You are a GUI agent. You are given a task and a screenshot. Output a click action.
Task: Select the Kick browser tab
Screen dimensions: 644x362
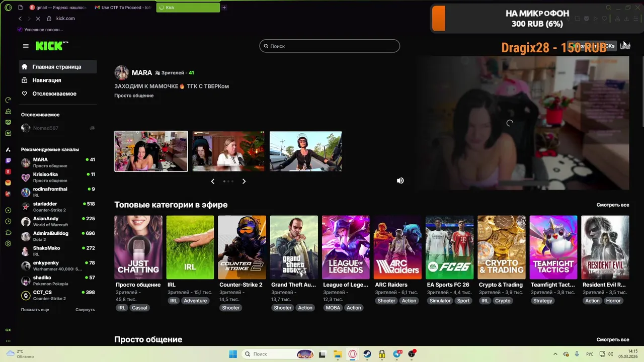coord(188,8)
